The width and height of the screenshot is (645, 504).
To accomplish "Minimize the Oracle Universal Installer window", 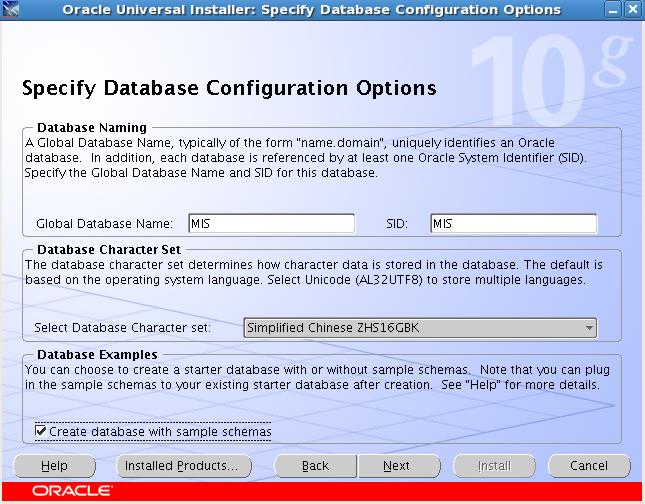I will (x=613, y=9).
